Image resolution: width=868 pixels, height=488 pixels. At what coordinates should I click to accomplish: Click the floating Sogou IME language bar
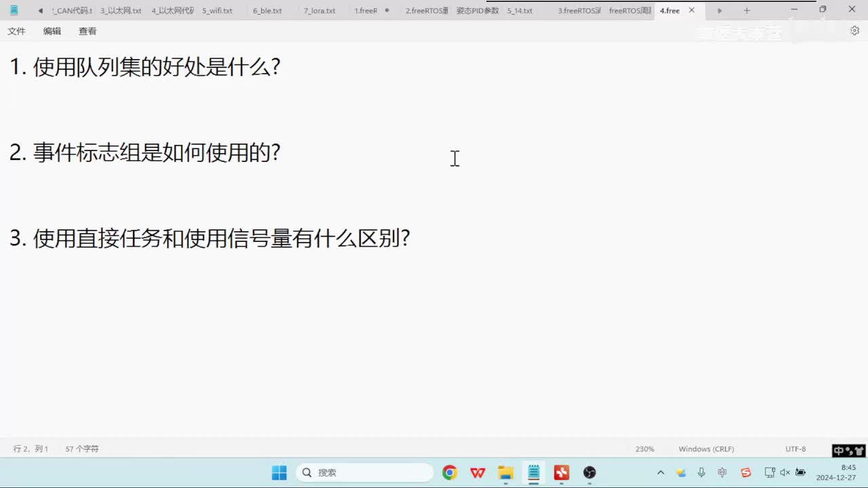(849, 451)
